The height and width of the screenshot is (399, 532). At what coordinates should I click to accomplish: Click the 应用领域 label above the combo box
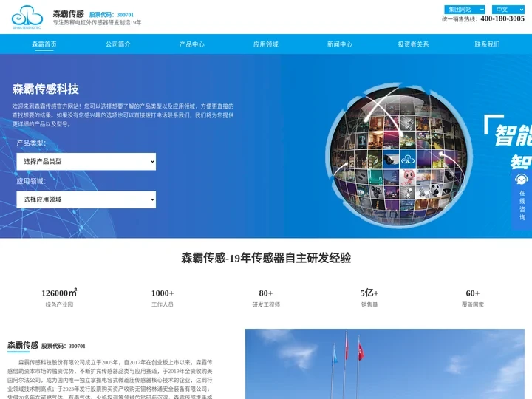(31, 181)
